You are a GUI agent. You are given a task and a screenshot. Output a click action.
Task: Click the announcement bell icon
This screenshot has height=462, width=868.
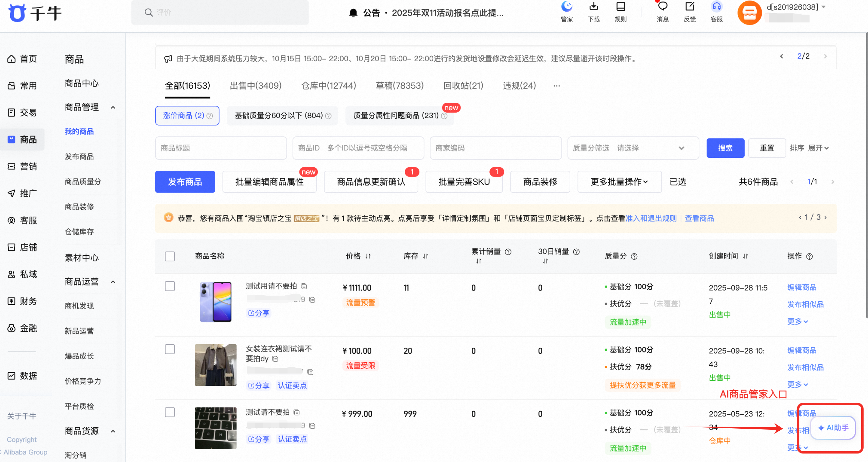tap(353, 13)
